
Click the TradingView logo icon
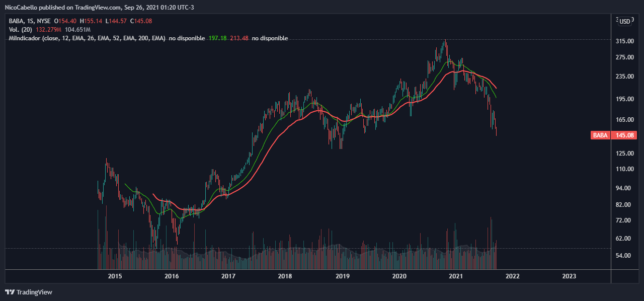tap(10, 292)
